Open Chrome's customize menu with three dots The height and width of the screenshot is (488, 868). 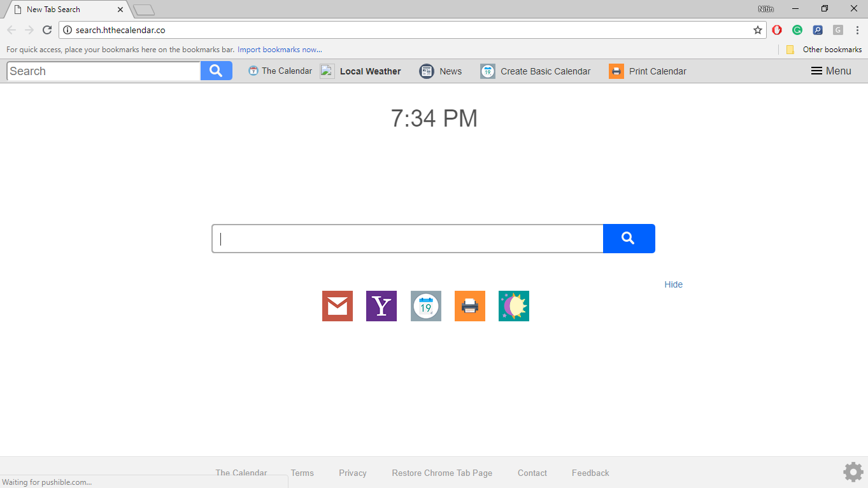(857, 29)
